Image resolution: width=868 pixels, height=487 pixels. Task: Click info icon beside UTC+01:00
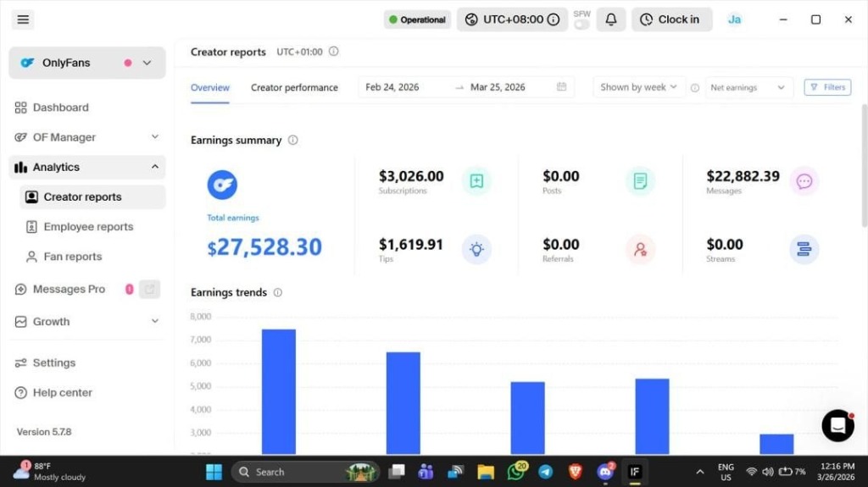point(333,52)
